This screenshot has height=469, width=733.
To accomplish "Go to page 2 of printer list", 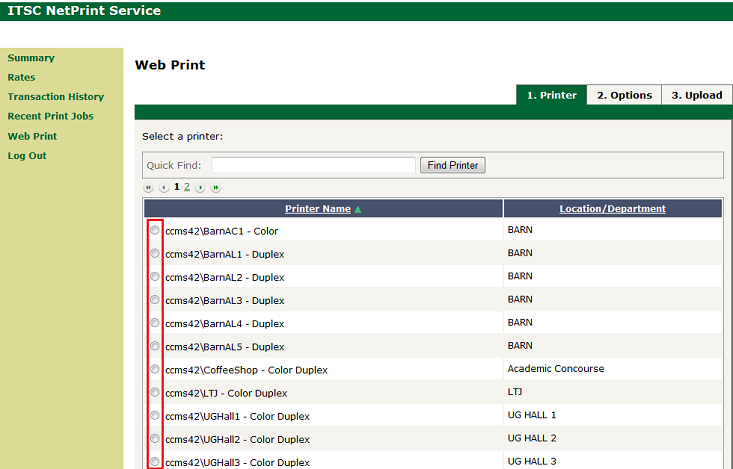I will pos(187,187).
